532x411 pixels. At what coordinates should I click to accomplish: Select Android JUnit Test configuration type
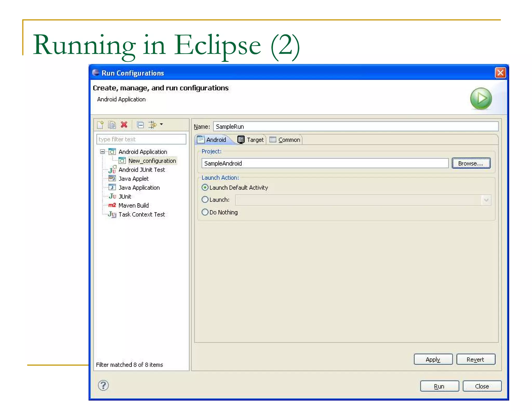142,170
